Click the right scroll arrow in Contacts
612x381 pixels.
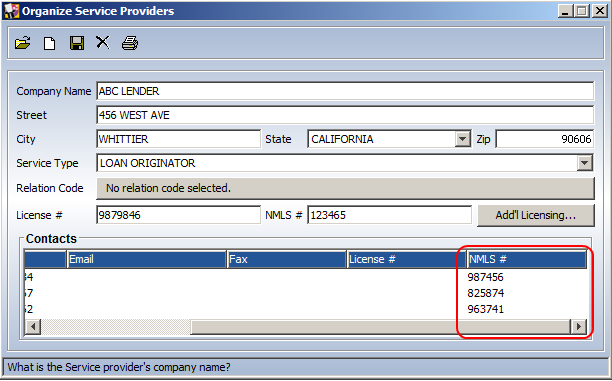[578, 326]
